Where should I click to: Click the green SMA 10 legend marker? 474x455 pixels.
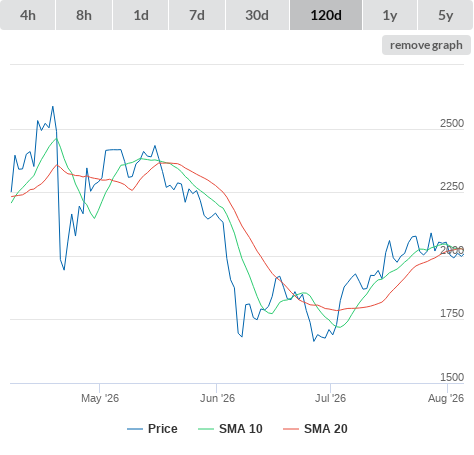tap(206, 429)
